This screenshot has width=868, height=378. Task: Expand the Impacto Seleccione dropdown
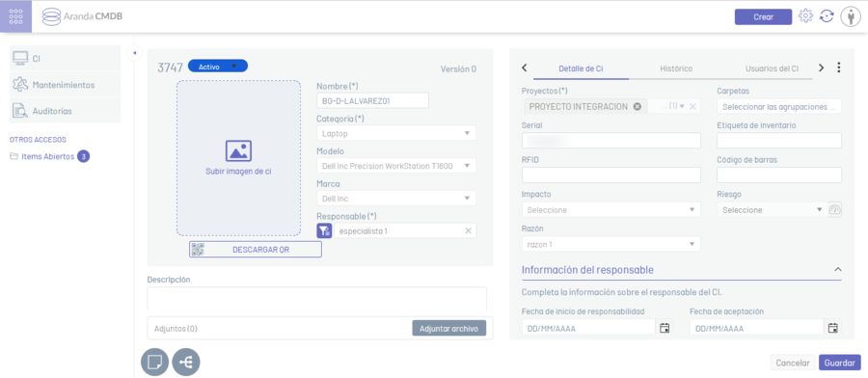pyautogui.click(x=610, y=210)
